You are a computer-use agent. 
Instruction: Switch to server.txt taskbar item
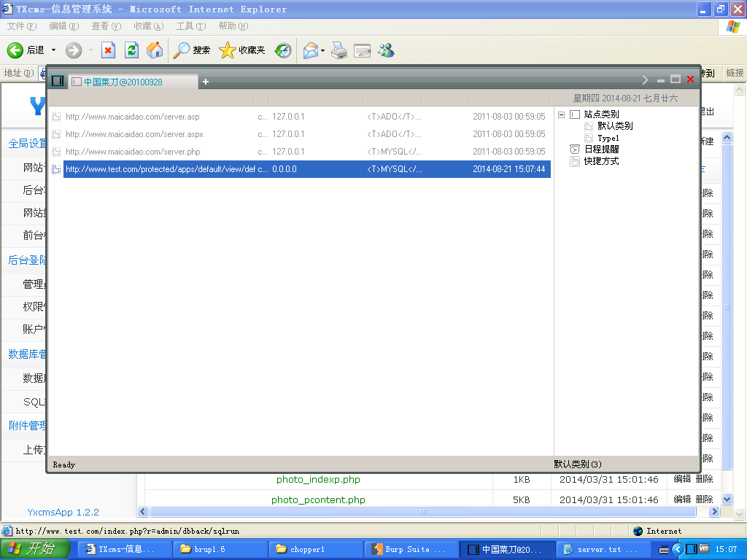(x=603, y=549)
